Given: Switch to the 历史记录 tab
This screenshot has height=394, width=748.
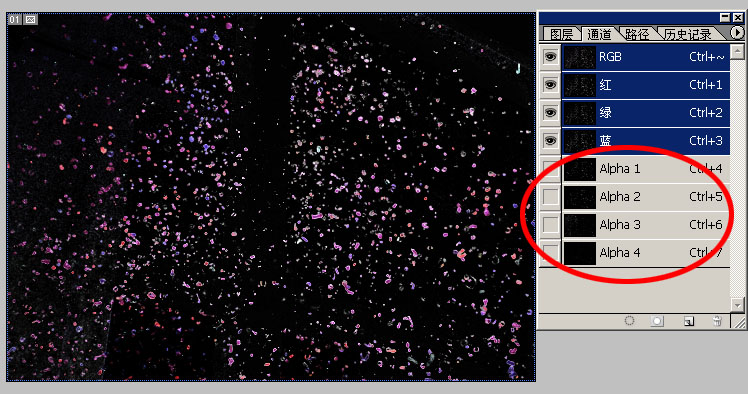Looking at the screenshot, I should (688, 34).
